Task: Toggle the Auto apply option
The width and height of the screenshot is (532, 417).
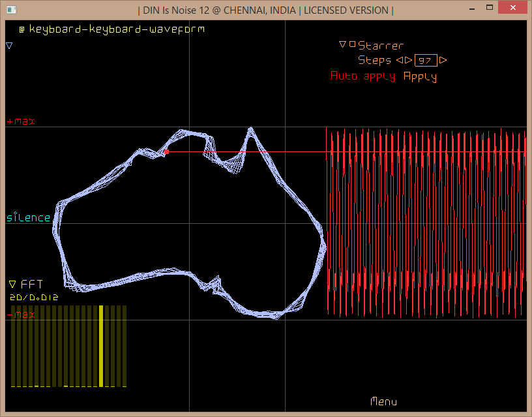Action: coord(362,76)
